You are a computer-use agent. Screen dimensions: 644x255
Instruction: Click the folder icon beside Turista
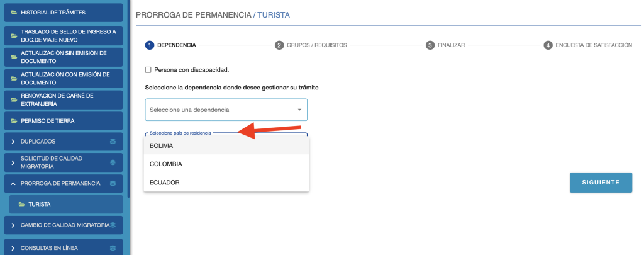[x=22, y=205]
